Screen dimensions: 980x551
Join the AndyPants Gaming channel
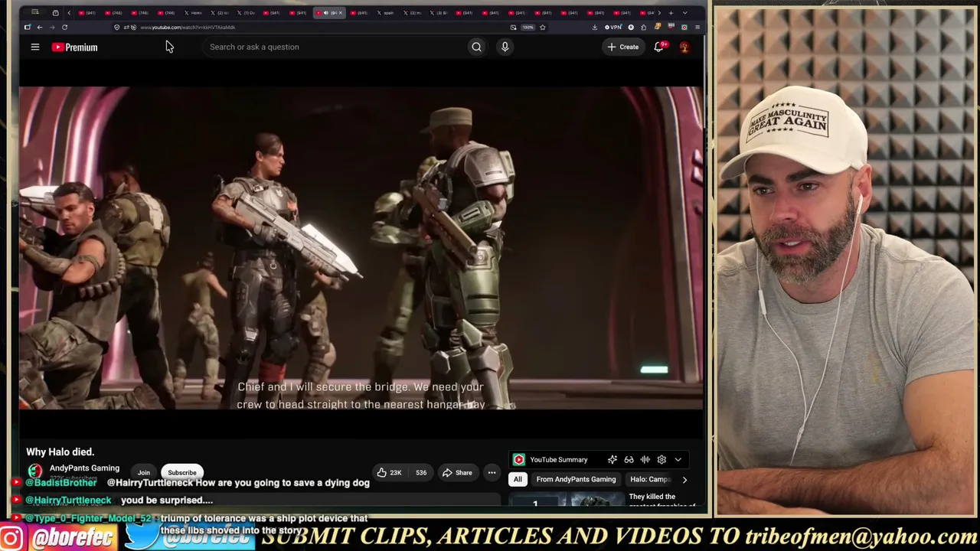click(x=144, y=473)
